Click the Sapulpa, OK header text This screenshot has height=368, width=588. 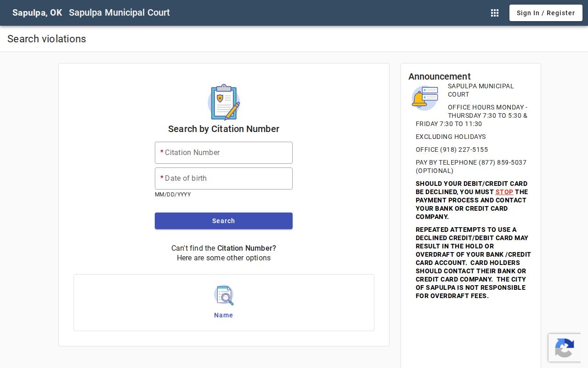coord(37,12)
